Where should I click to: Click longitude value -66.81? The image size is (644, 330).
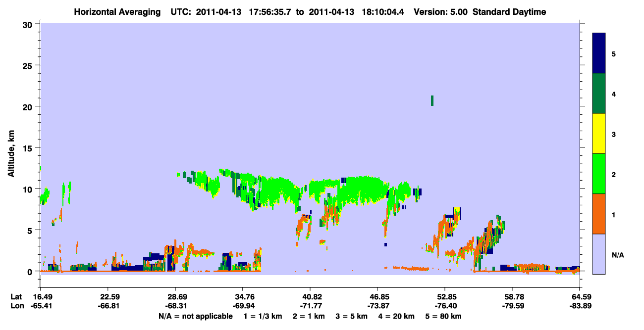coord(107,306)
